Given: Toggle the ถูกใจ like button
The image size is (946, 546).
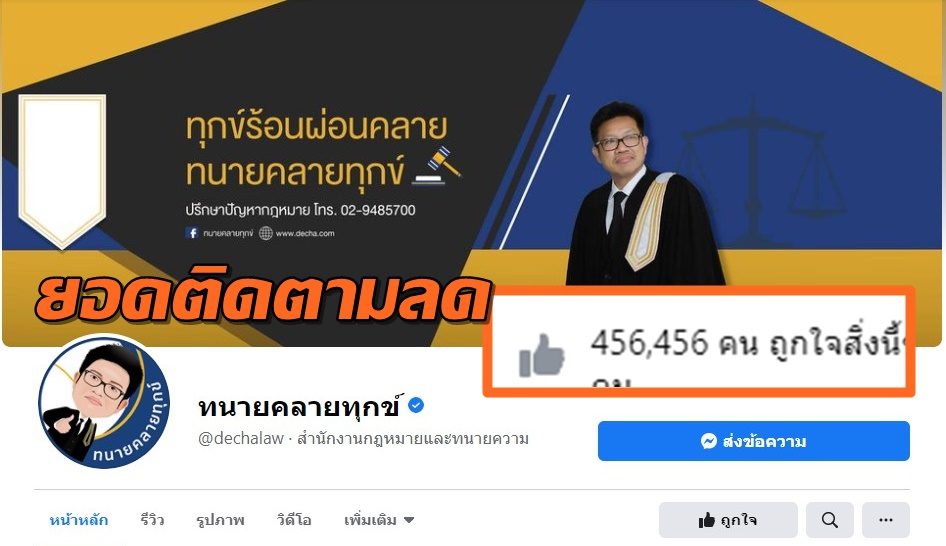Looking at the screenshot, I should (728, 520).
